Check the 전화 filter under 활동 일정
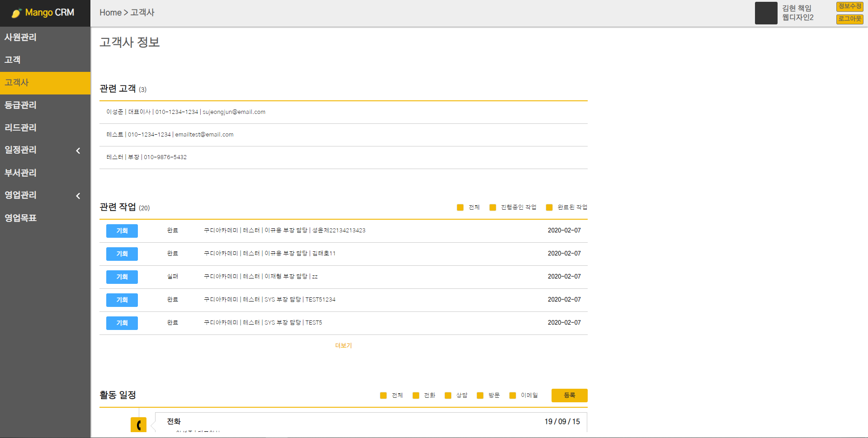The height and width of the screenshot is (438, 868). click(x=415, y=395)
